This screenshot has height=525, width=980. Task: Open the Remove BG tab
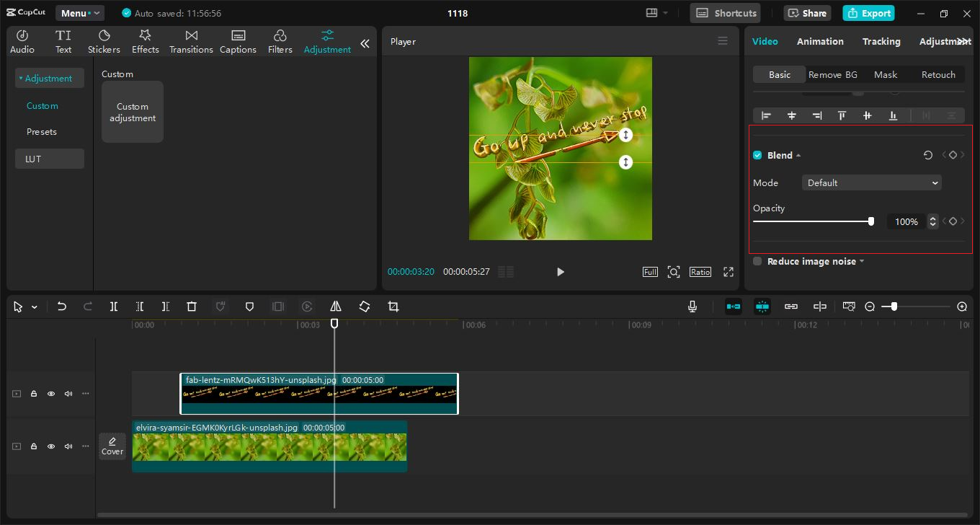833,74
